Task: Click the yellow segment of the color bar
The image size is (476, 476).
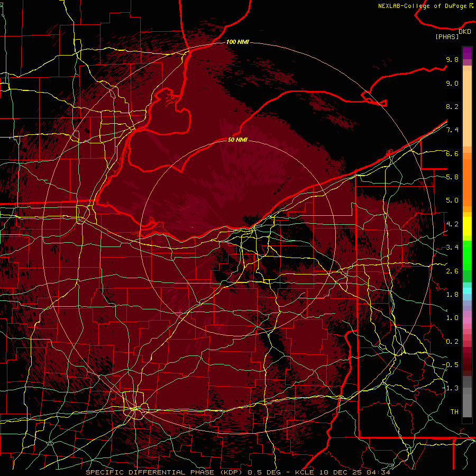Action: tap(467, 226)
